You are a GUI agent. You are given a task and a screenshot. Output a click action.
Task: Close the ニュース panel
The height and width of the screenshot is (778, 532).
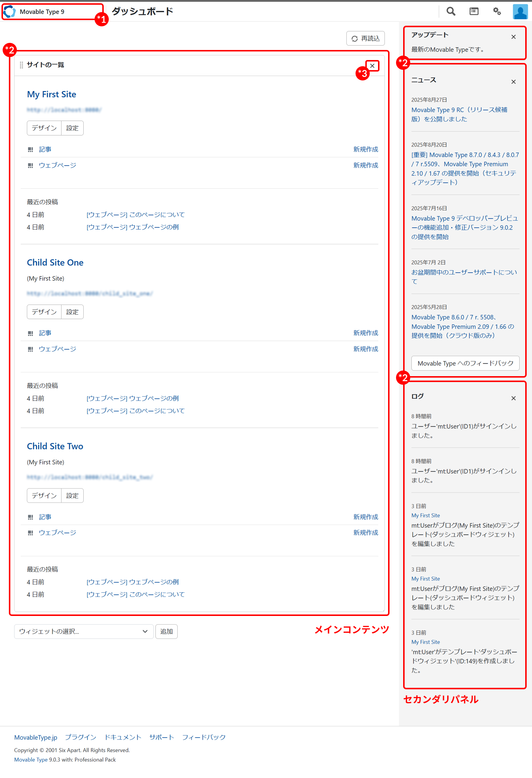pos(513,82)
